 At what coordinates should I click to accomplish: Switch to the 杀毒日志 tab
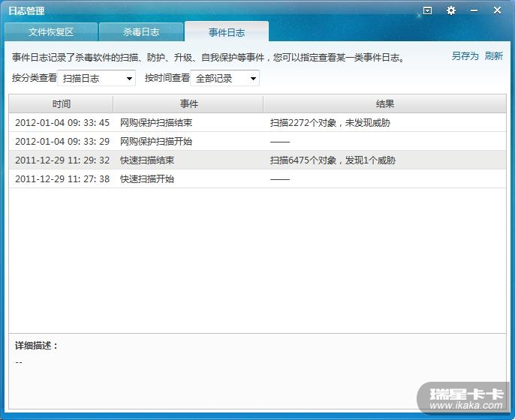(141, 31)
